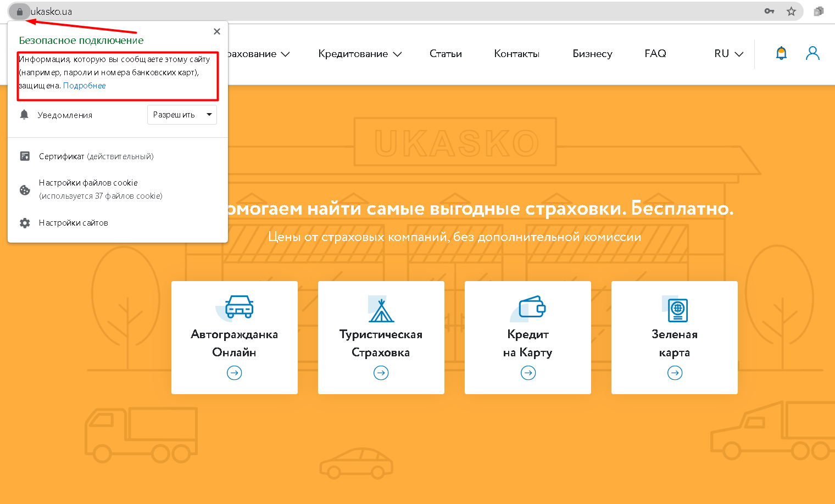
Task: Open the Бизнесу section
Action: 592,54
